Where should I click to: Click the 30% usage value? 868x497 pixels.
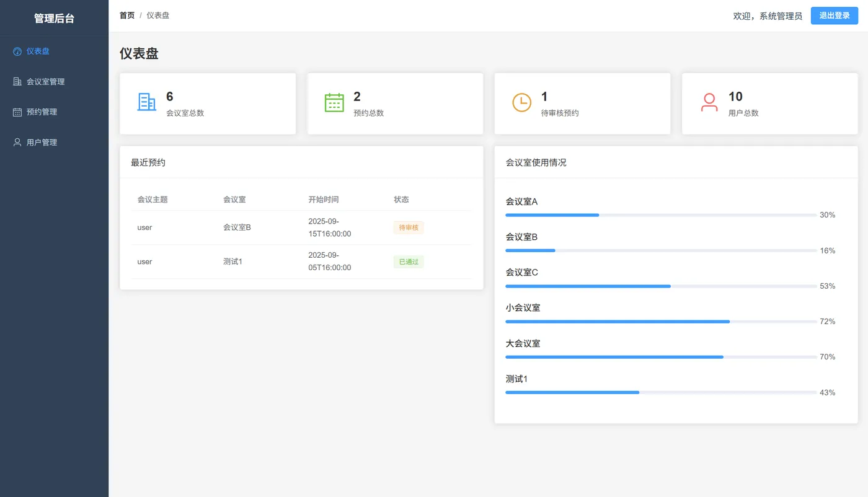point(828,215)
